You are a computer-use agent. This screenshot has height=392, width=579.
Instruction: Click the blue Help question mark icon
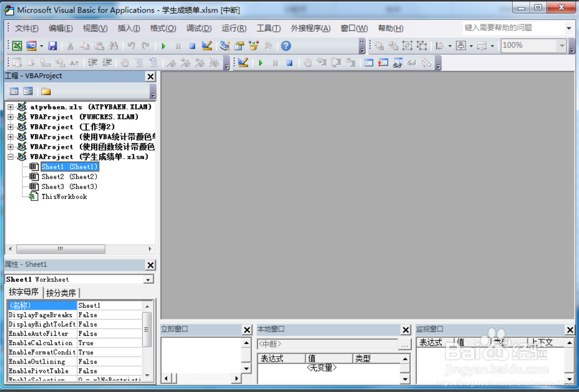click(x=286, y=46)
